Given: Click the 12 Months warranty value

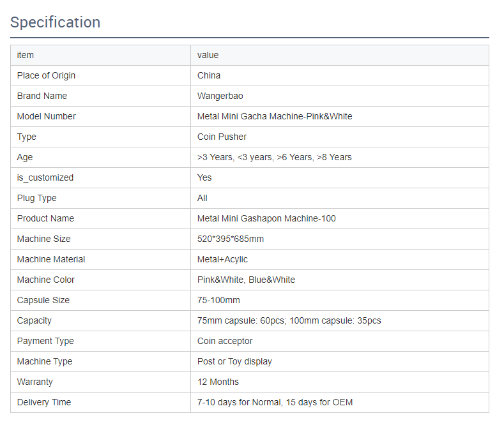Looking at the screenshot, I should (218, 382).
